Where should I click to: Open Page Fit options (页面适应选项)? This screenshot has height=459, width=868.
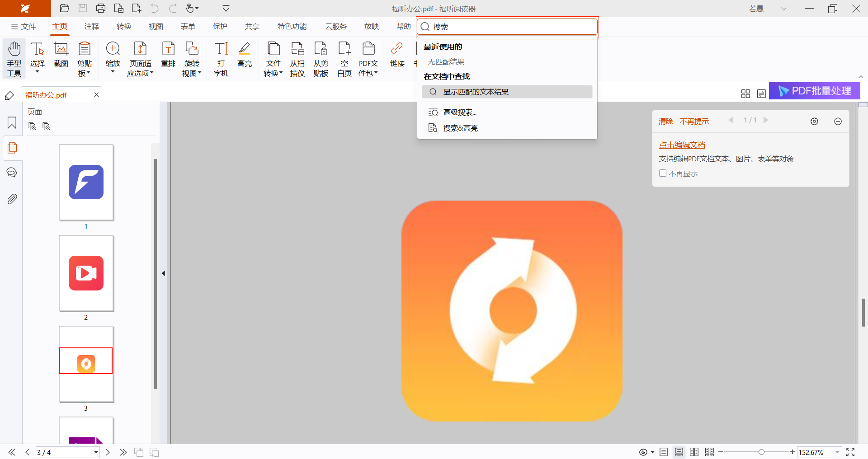(141, 59)
